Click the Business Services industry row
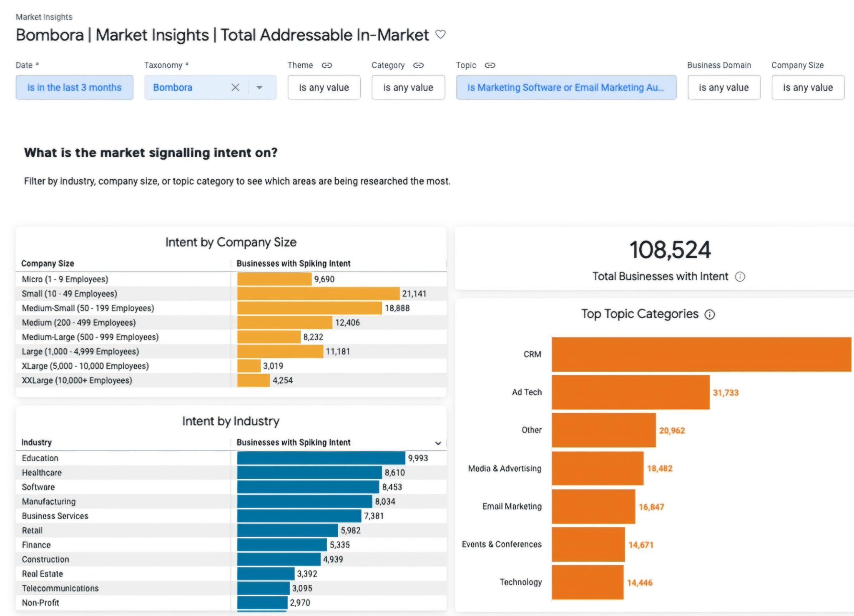 click(x=231, y=516)
